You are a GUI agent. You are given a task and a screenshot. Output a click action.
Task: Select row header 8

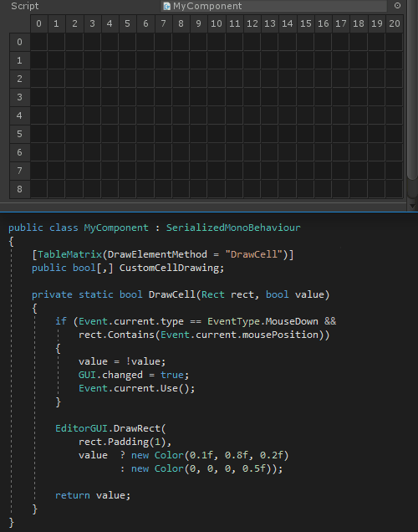click(x=20, y=189)
